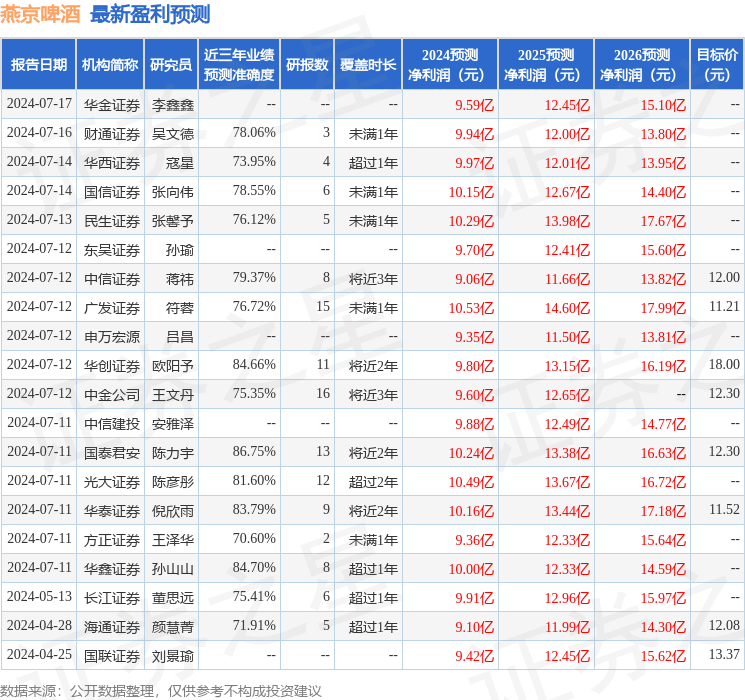Click the 华鑫证券 cell
Screen dimensions: 745x700
pos(112,569)
